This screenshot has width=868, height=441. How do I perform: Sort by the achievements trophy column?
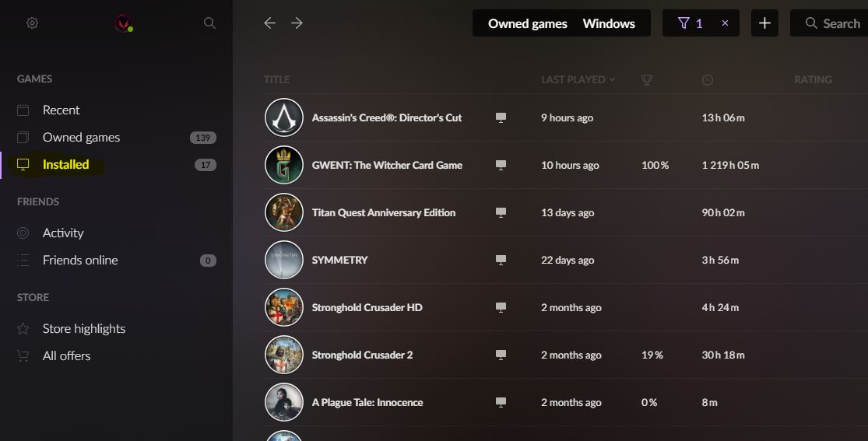click(647, 79)
